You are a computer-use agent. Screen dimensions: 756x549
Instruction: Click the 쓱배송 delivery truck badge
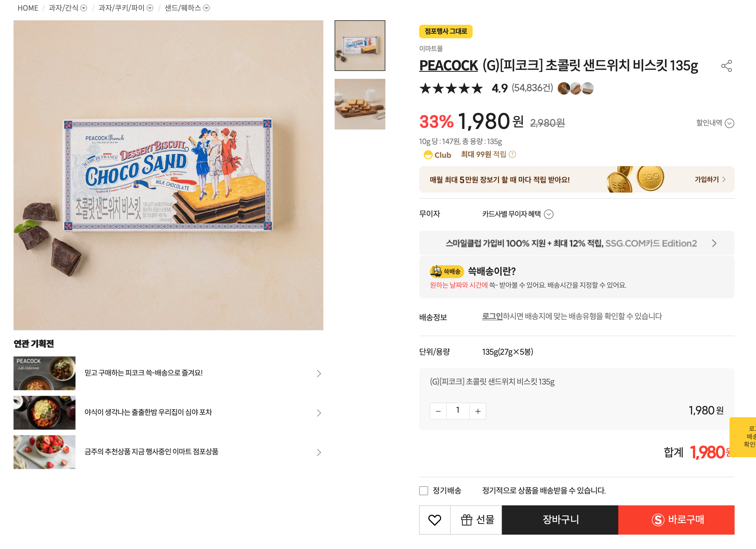click(447, 271)
